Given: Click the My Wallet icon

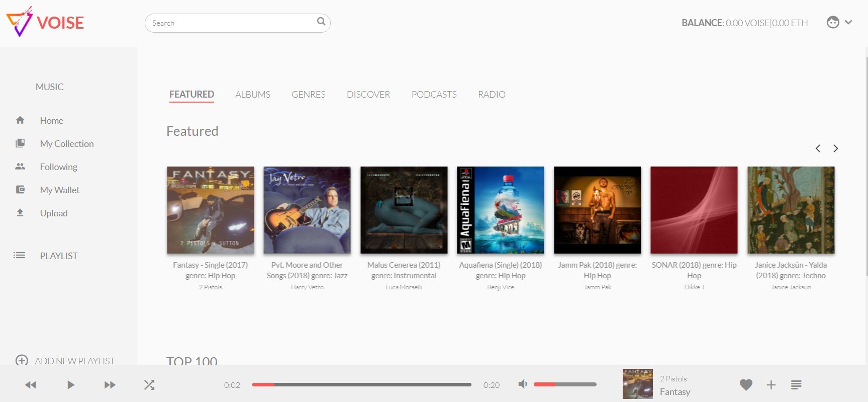Looking at the screenshot, I should click(20, 190).
